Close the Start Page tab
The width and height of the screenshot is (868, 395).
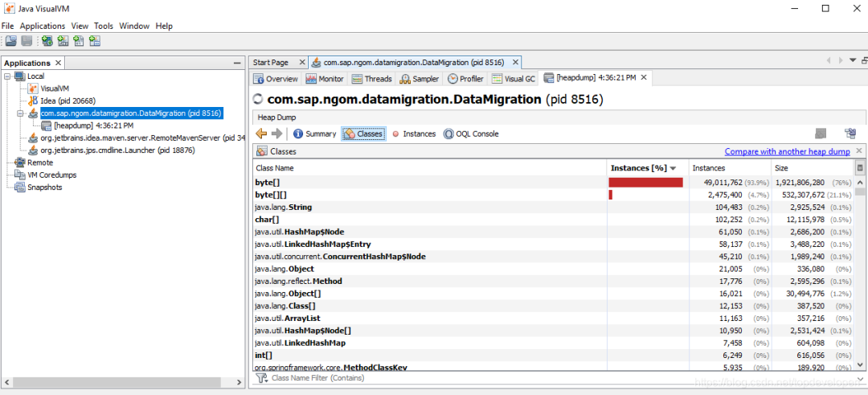301,63
